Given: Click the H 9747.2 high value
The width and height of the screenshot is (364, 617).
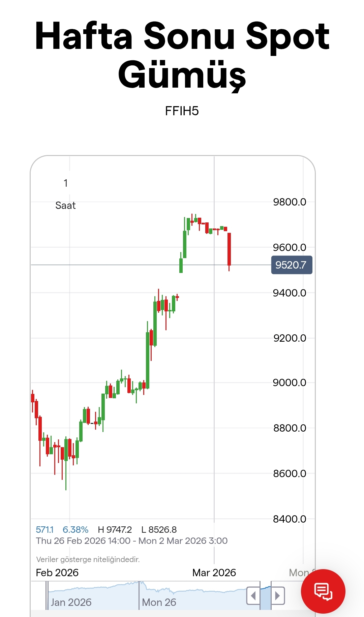Looking at the screenshot, I should click(x=115, y=530).
